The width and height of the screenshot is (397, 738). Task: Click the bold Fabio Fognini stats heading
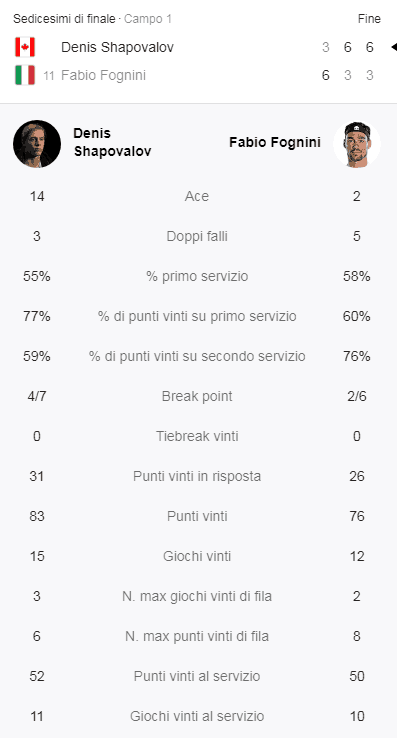coord(275,143)
